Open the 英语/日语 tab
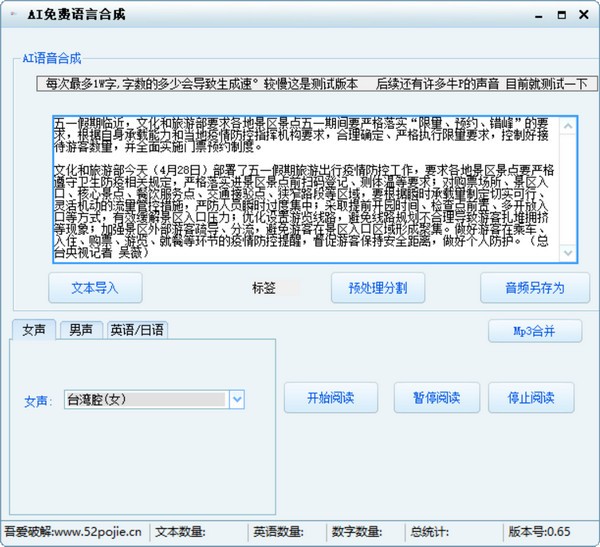The height and width of the screenshot is (547, 600). coord(137,330)
